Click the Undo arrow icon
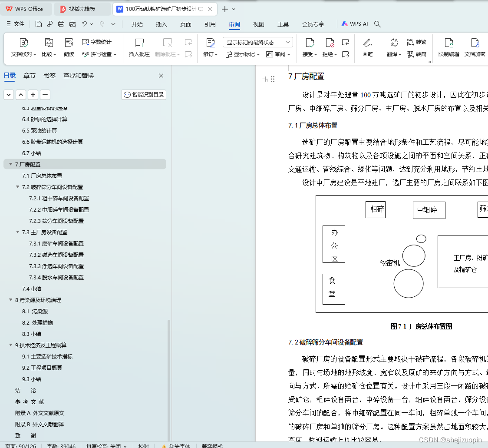The height and width of the screenshot is (448, 488). click(84, 24)
